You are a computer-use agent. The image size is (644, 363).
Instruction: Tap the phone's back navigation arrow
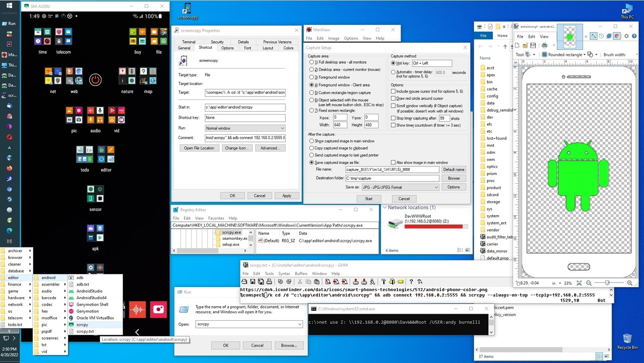coord(137,332)
